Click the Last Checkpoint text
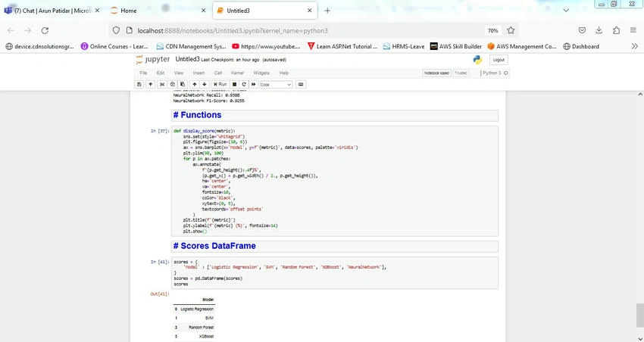Viewport: 644px width, 342px height. point(230,60)
